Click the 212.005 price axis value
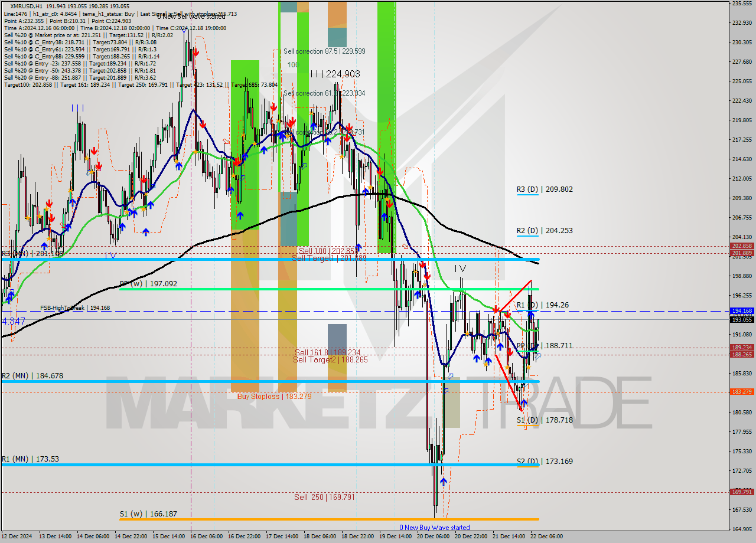 point(742,178)
